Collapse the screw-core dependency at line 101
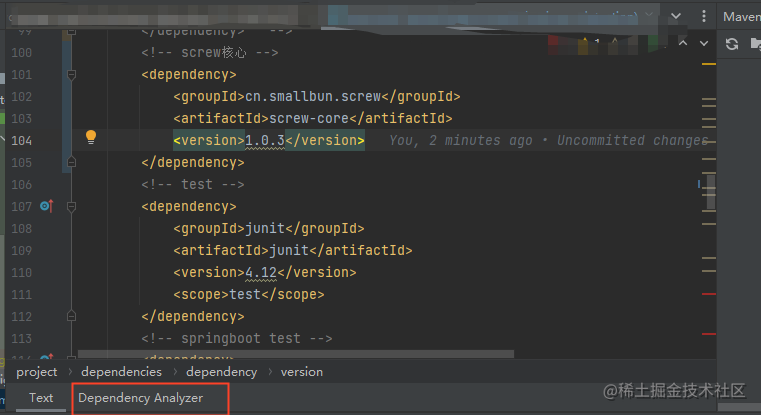Viewport: 761px width, 415px height. (71, 75)
